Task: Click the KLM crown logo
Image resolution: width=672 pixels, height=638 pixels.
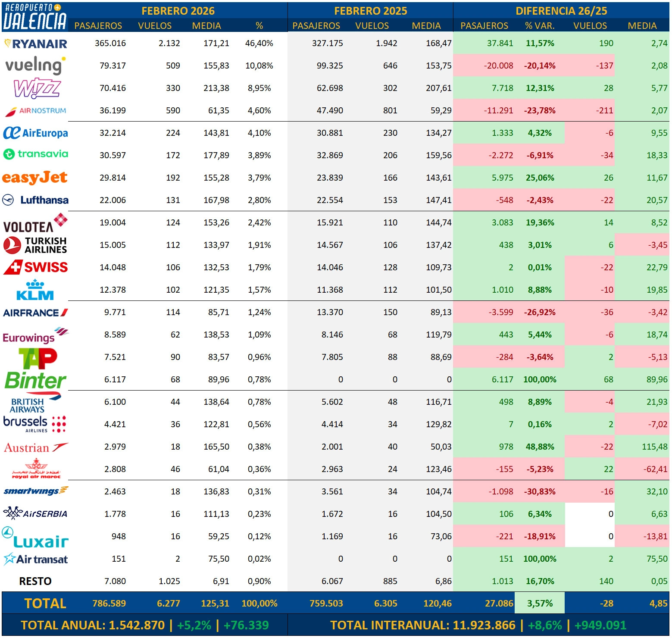Action: tap(35, 290)
